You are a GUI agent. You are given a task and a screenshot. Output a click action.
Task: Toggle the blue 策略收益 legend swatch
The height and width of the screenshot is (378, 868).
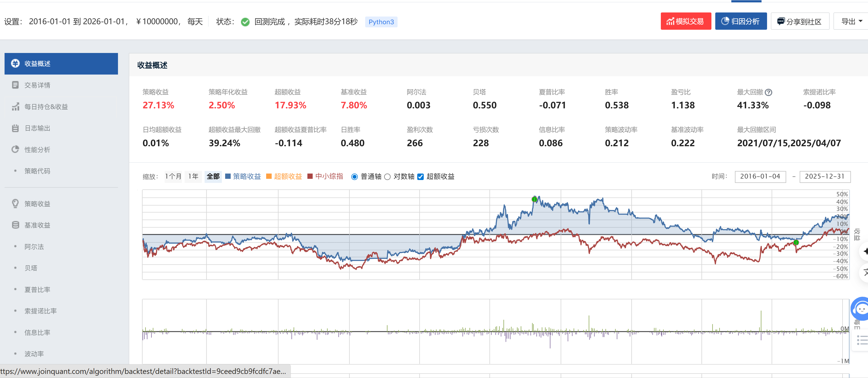[x=228, y=176]
